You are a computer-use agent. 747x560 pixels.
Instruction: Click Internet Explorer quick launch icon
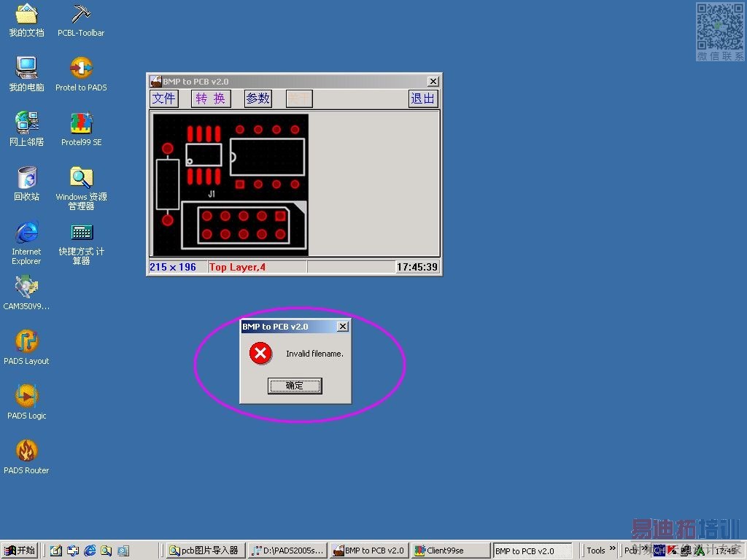(90, 551)
